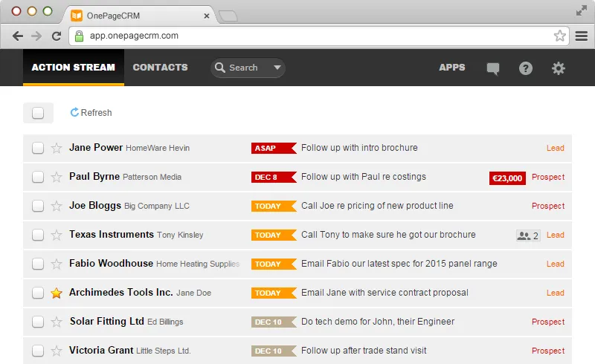Reload the browser page
Screen dimensions: 595x364
[x=57, y=36]
